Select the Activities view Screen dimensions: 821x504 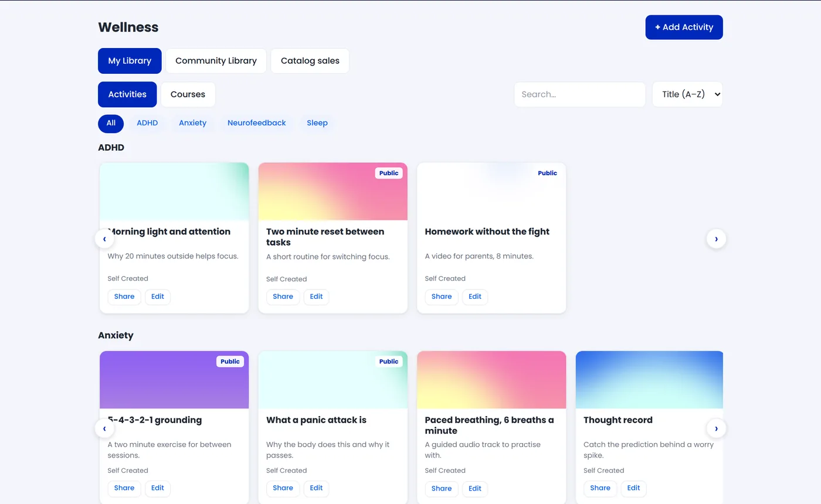tap(127, 94)
